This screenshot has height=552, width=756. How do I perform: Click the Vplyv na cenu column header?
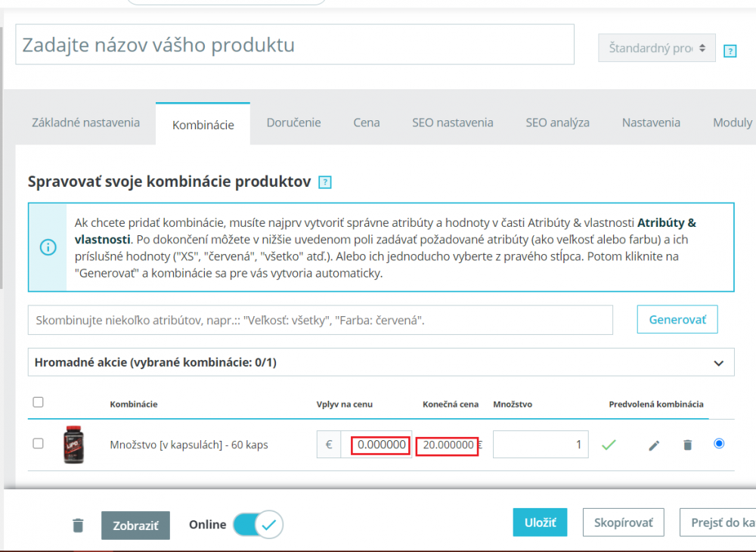click(x=344, y=404)
